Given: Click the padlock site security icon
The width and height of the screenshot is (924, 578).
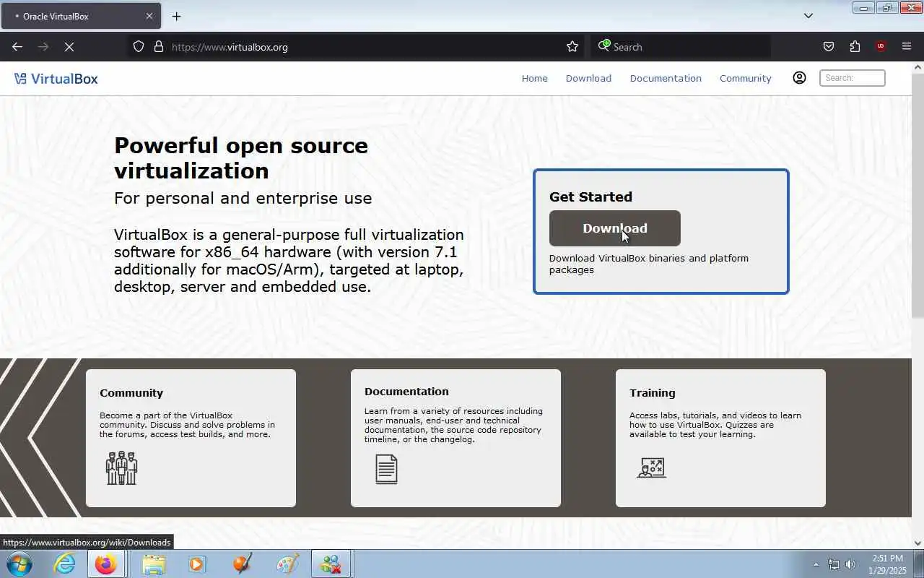Looking at the screenshot, I should click(x=159, y=47).
